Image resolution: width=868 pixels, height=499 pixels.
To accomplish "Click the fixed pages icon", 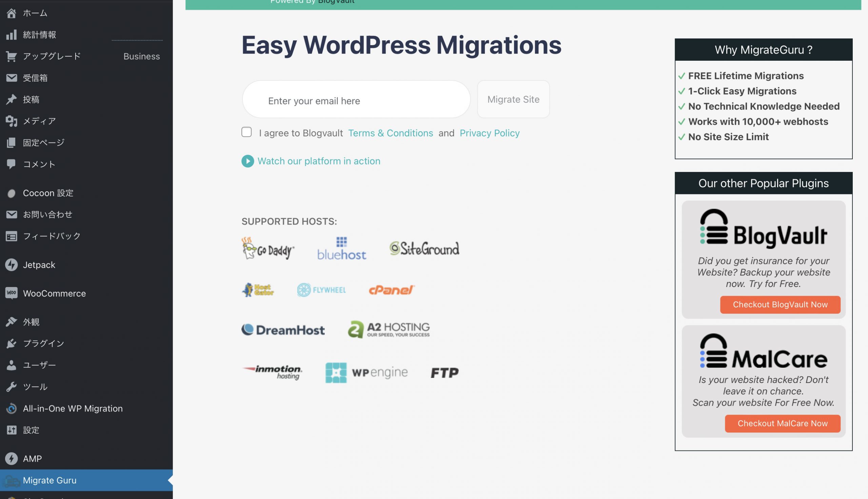I will (x=11, y=142).
